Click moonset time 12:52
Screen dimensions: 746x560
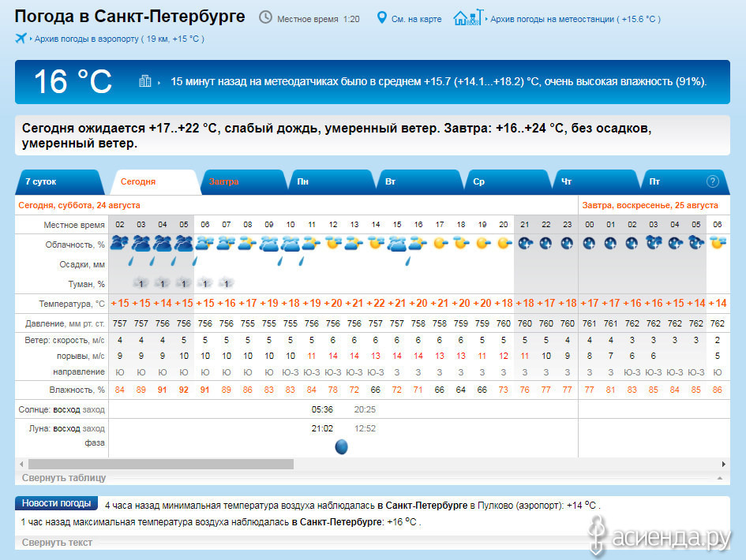coord(365,428)
